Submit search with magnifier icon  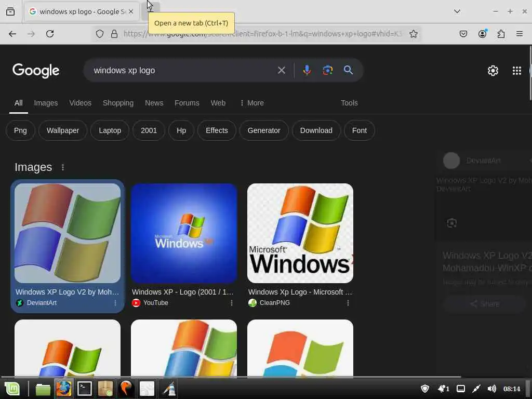[x=348, y=70]
